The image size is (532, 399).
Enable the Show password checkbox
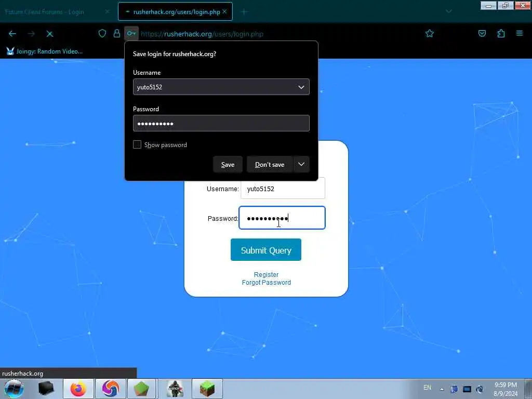click(137, 144)
